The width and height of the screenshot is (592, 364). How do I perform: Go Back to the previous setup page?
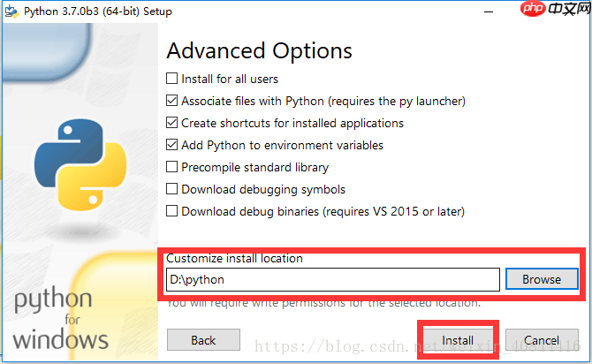pos(203,340)
